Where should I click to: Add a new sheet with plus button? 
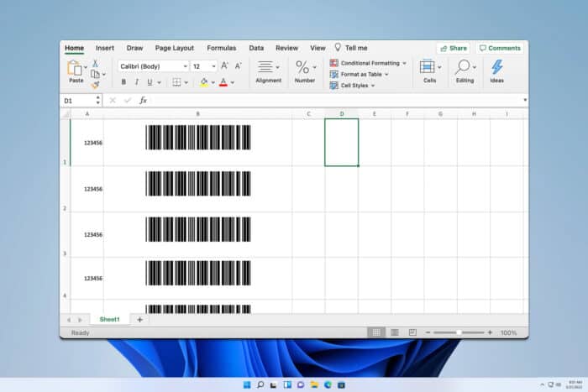(140, 319)
